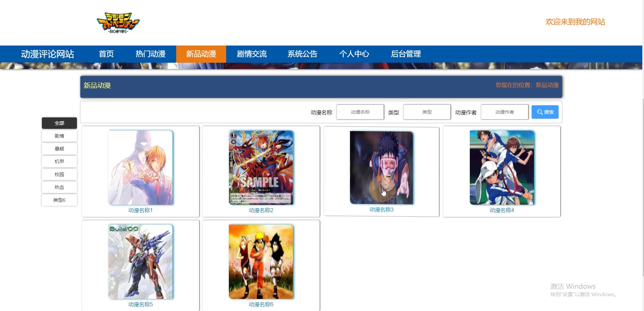
Task: Click the 动漫名称2 title link
Action: [261, 210]
